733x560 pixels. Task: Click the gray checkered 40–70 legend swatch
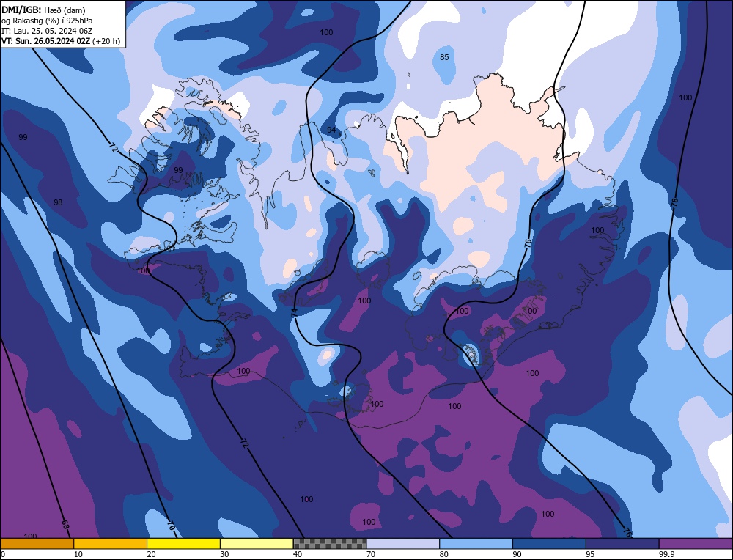point(330,544)
